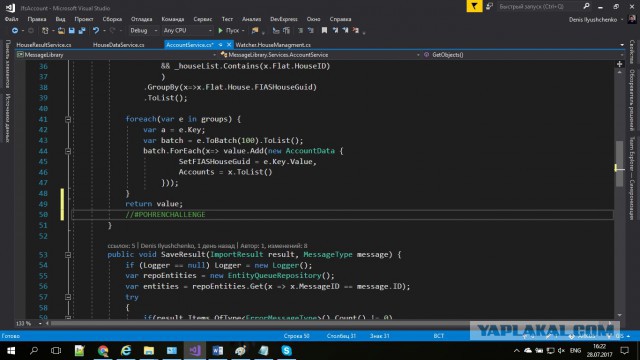This screenshot has height=360, width=640.
Task: Click the Denis Ilyushchenko account name
Action: point(593,20)
